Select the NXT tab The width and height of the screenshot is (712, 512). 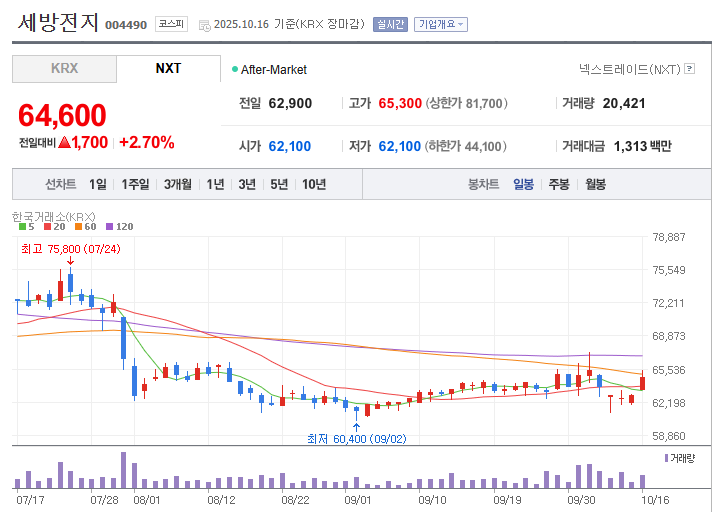click(x=168, y=69)
